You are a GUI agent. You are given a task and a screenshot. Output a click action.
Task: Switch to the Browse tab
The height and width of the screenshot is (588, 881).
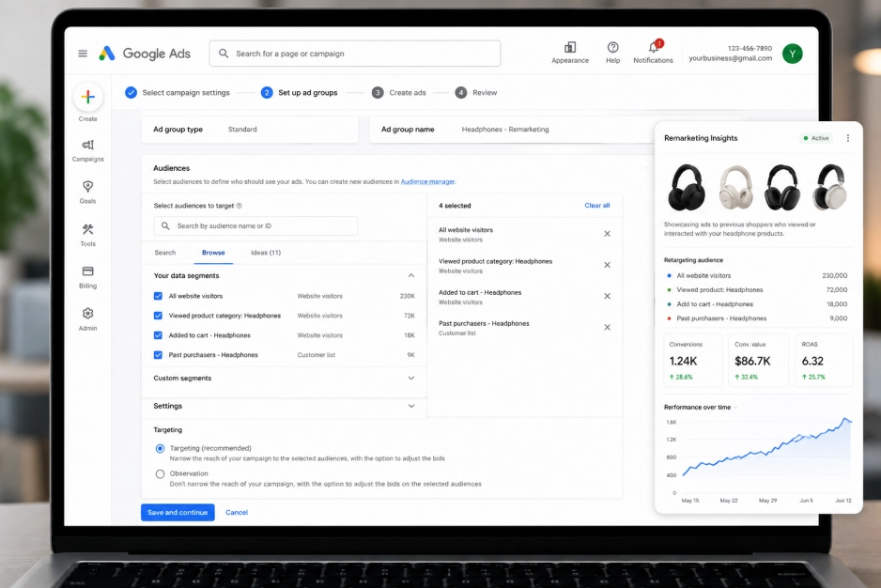213,253
